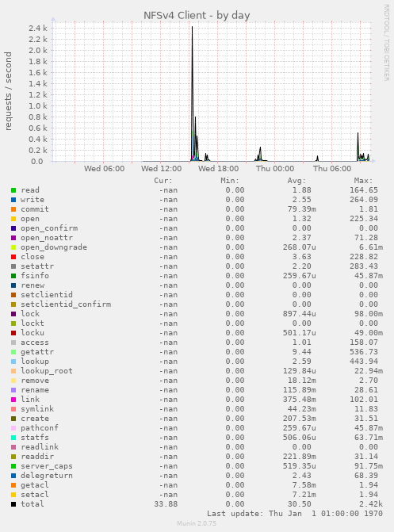Select the 'open_downgrade' legend label
Viewport: 394px width, 532px height.
[x=54, y=247]
